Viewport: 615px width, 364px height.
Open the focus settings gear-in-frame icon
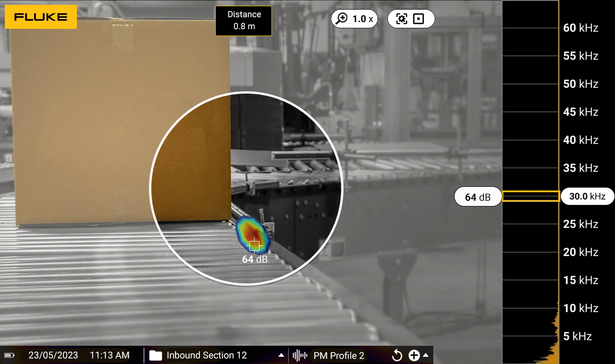pos(401,19)
